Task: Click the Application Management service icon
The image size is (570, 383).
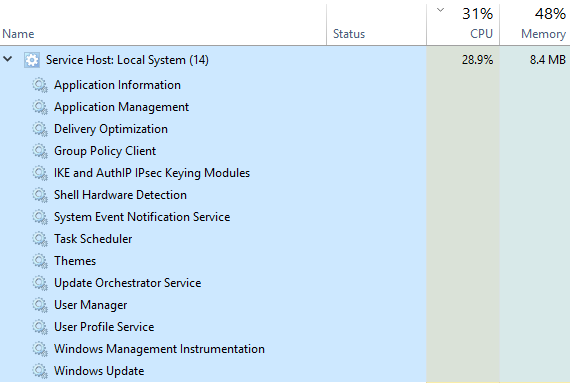Action: click(40, 107)
